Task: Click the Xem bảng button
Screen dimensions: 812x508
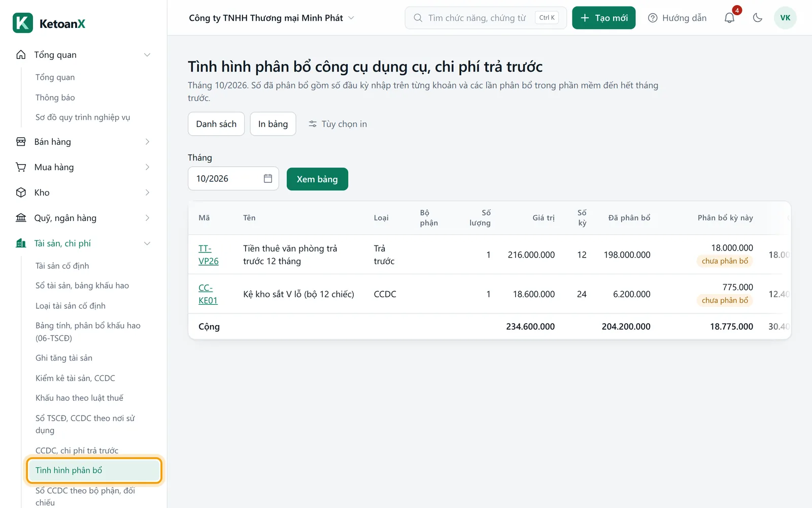Action: (x=317, y=179)
